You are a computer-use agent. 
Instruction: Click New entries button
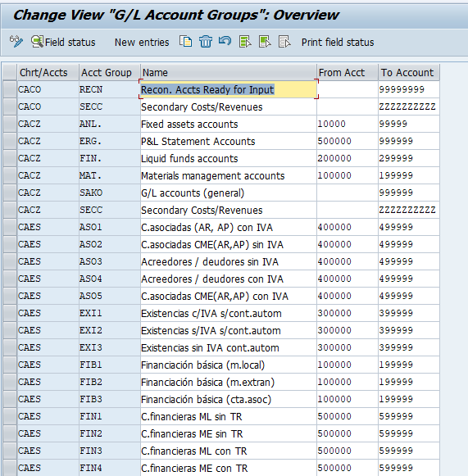click(x=142, y=42)
